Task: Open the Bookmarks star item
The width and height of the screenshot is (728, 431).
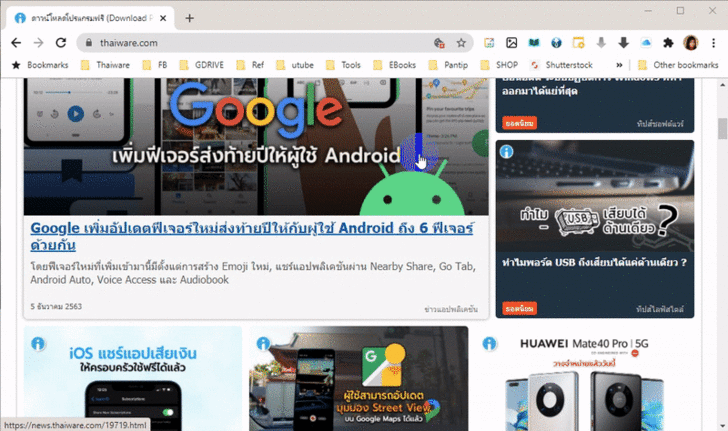Action: 40,65
